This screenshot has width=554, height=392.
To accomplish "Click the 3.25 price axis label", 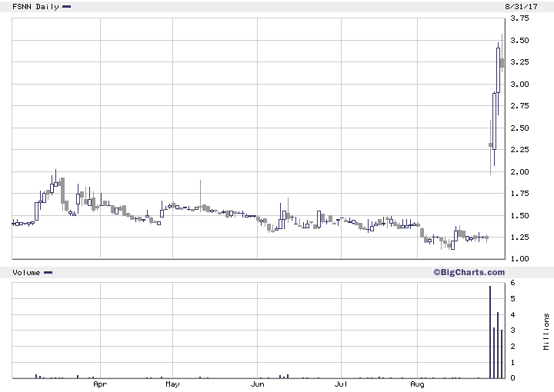I will click(x=519, y=62).
